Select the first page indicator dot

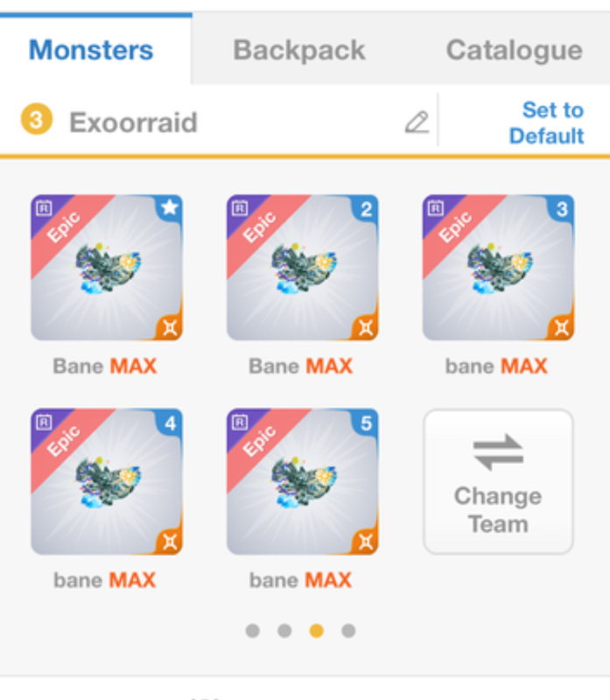coord(253,630)
